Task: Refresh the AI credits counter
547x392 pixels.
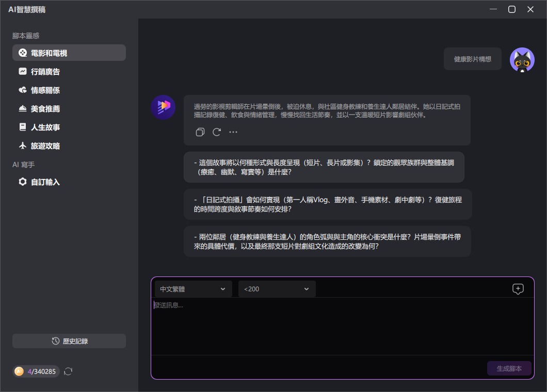Action: (68, 371)
